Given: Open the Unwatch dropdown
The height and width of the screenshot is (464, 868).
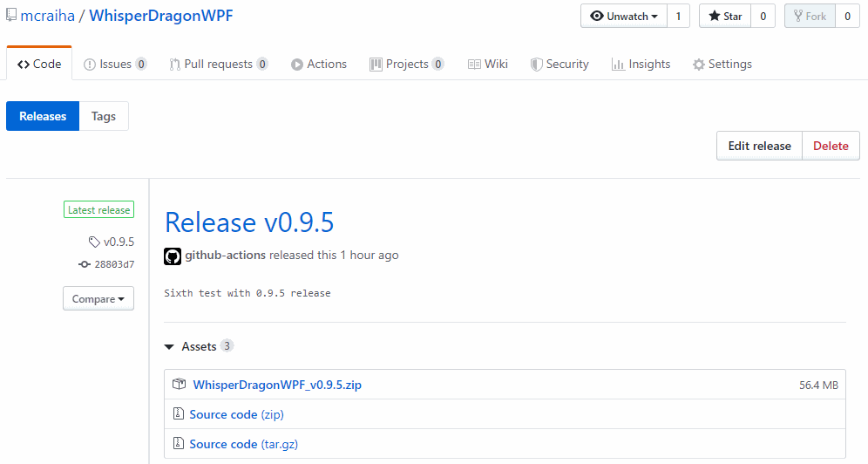Looking at the screenshot, I should [624, 16].
